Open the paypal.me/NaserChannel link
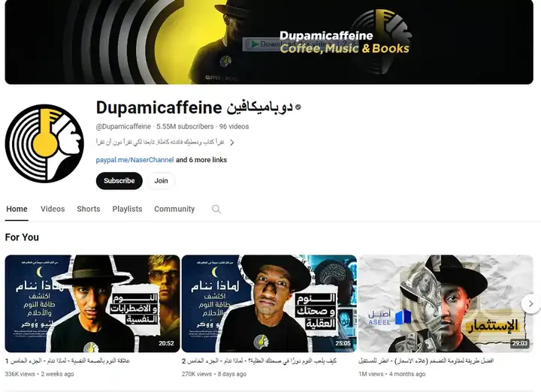This screenshot has width=541, height=392. pyautogui.click(x=134, y=160)
